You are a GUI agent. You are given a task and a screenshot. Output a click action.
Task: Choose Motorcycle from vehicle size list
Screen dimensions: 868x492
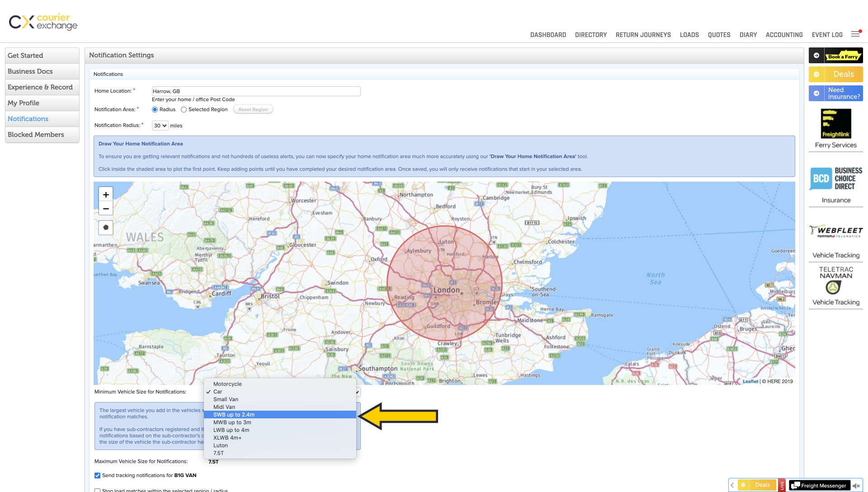pos(280,384)
